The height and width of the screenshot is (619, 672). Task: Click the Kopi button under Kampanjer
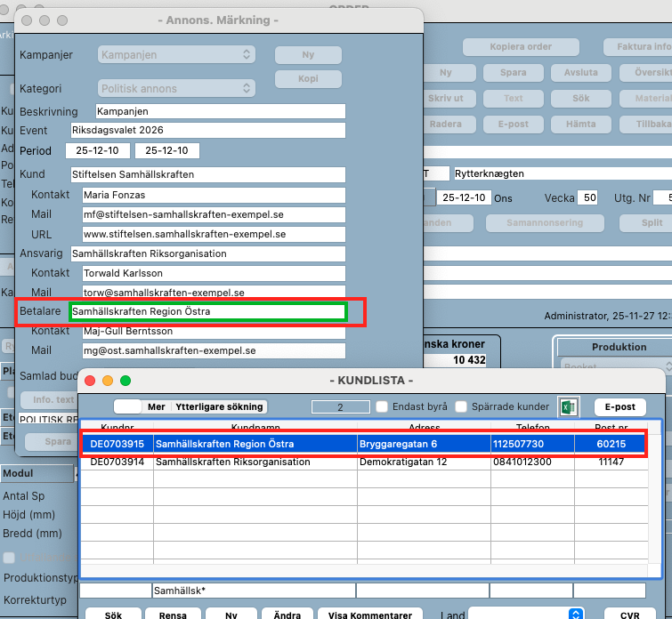[x=308, y=79]
